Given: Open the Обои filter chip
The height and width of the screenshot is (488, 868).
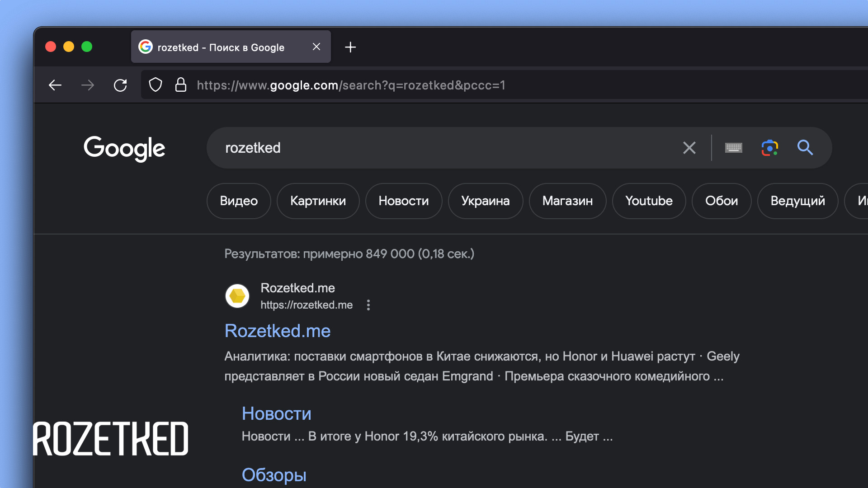Looking at the screenshot, I should click(x=721, y=201).
